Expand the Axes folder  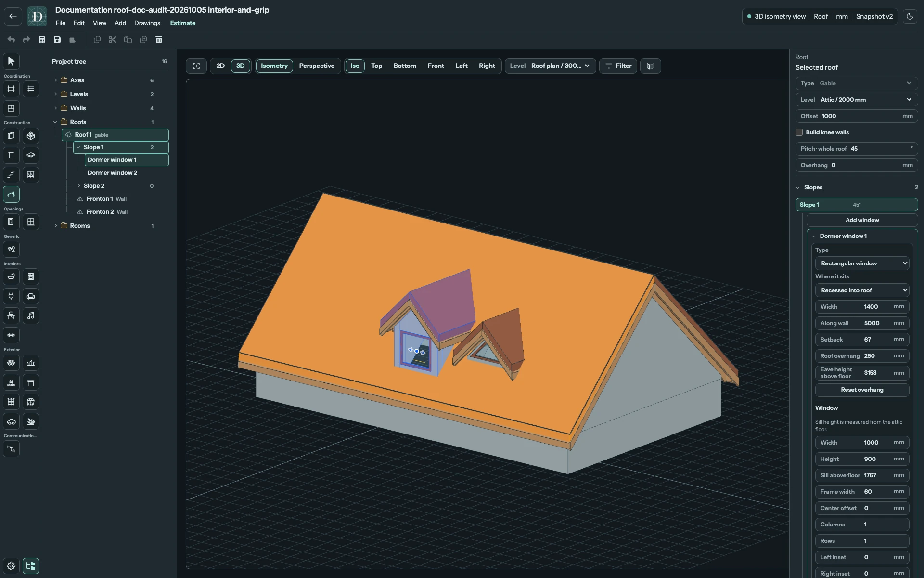[x=56, y=80]
